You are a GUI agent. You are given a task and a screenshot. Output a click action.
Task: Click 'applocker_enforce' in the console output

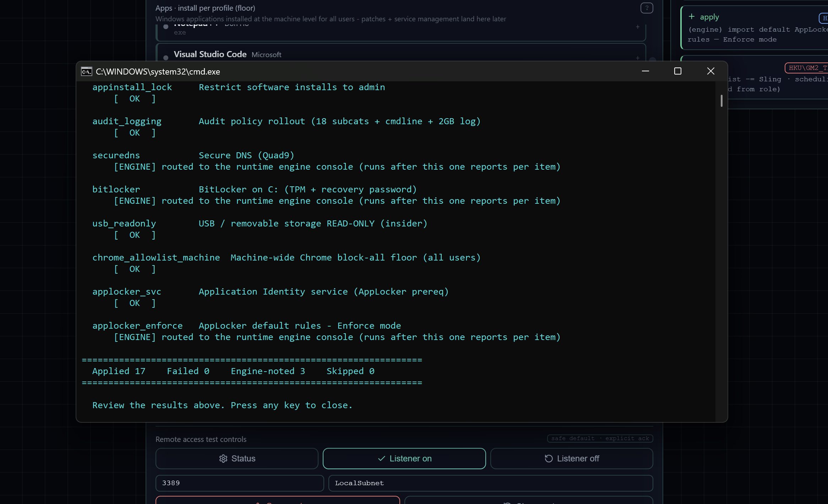137,325
